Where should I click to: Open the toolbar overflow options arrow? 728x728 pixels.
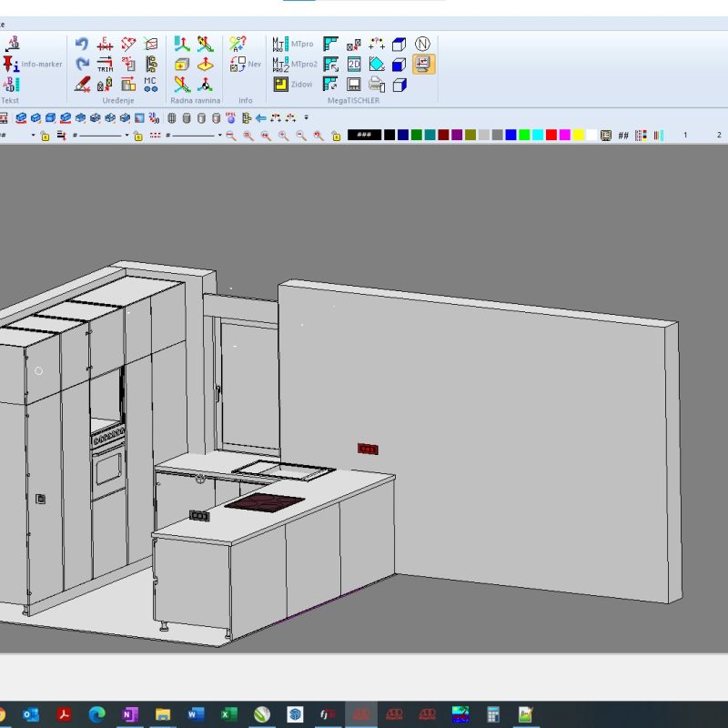pyautogui.click(x=307, y=117)
